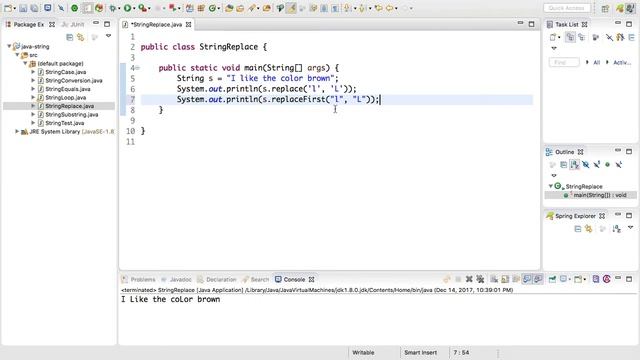Select the StringReplace.java editor tab
The image size is (640, 360).
[x=157, y=24]
